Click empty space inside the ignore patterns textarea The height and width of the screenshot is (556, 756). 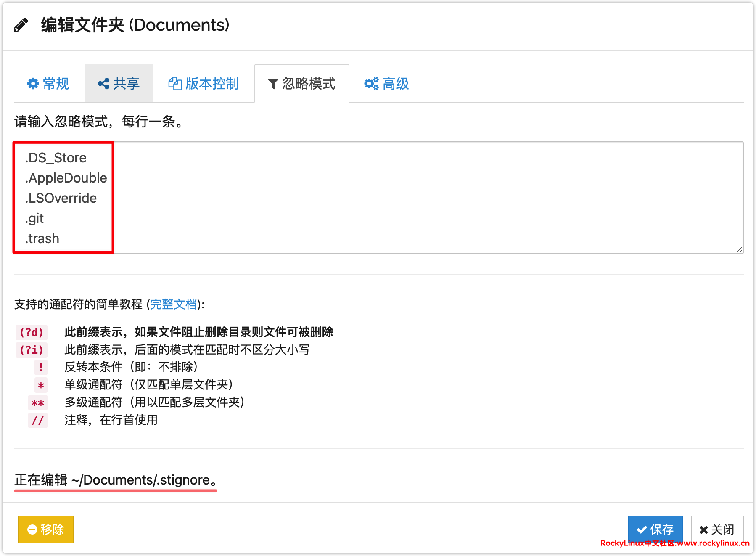(x=420, y=198)
